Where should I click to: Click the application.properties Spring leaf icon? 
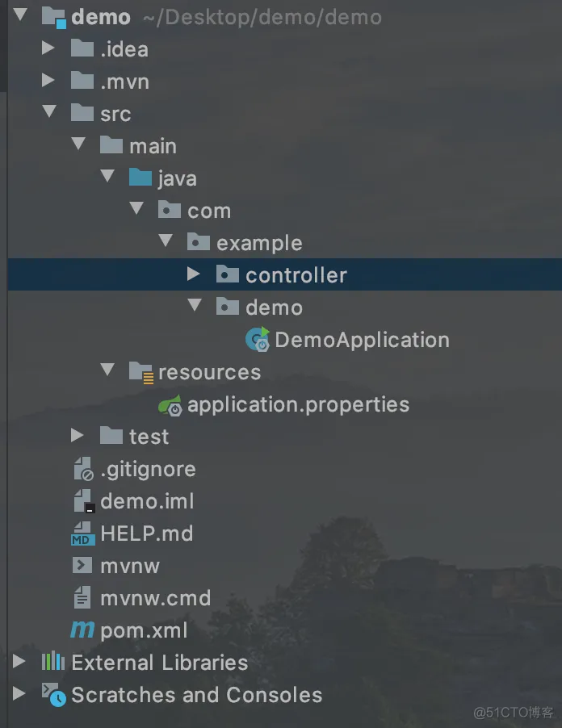pyautogui.click(x=170, y=405)
